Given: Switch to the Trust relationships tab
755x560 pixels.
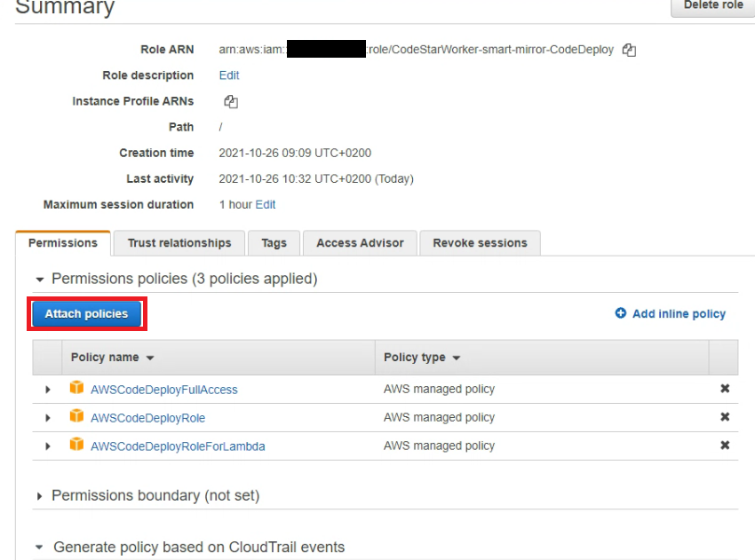Looking at the screenshot, I should click(179, 243).
